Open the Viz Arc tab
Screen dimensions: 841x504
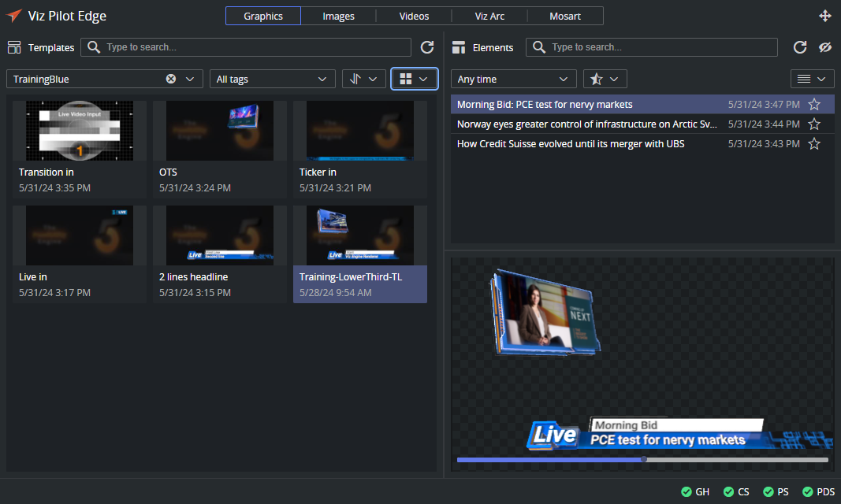click(x=489, y=16)
